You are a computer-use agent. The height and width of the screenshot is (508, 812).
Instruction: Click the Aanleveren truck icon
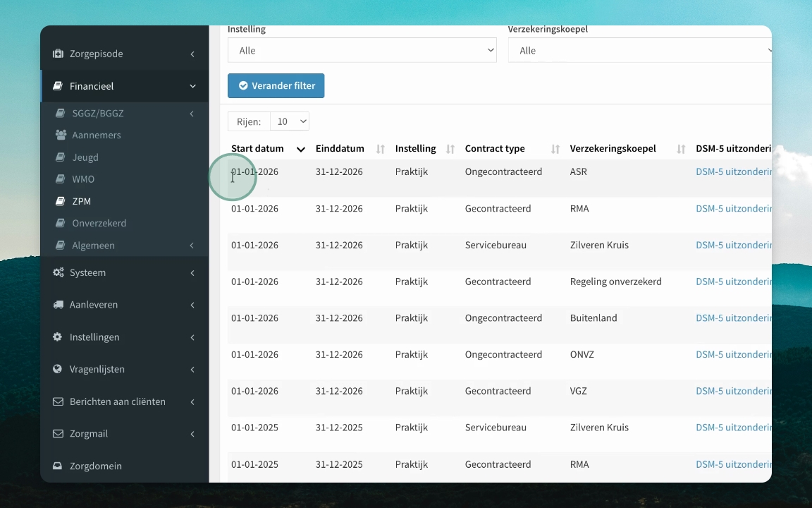tap(58, 305)
